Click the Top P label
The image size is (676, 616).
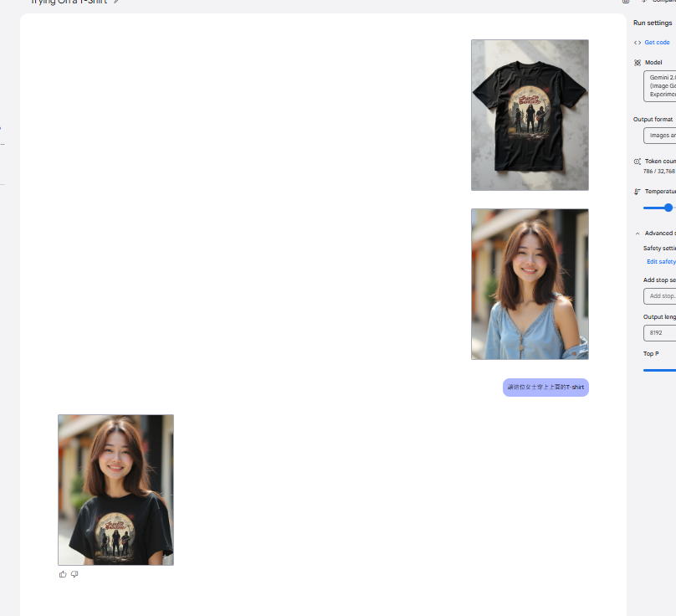pyautogui.click(x=651, y=354)
